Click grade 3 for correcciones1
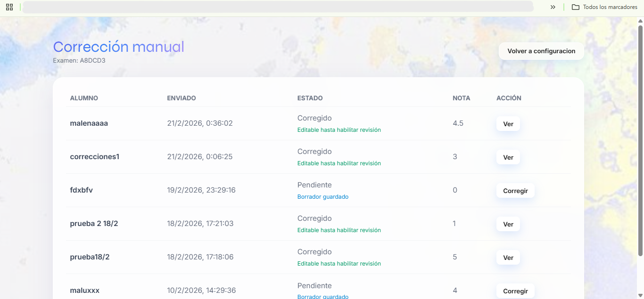The width and height of the screenshot is (644, 299). (455, 157)
